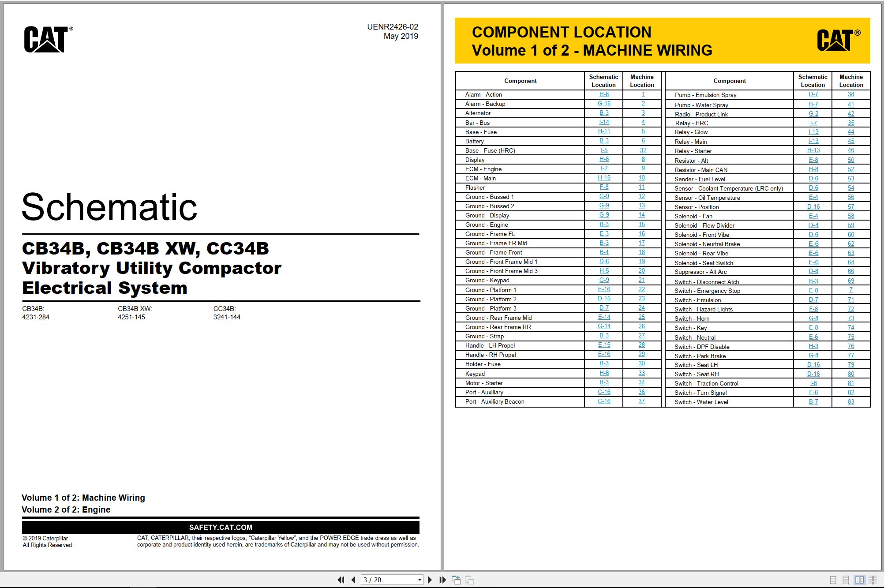This screenshot has height=588, width=884.
Task: Open H-5 link for Ground - Front Frame Mid 3
Action: coord(604,271)
